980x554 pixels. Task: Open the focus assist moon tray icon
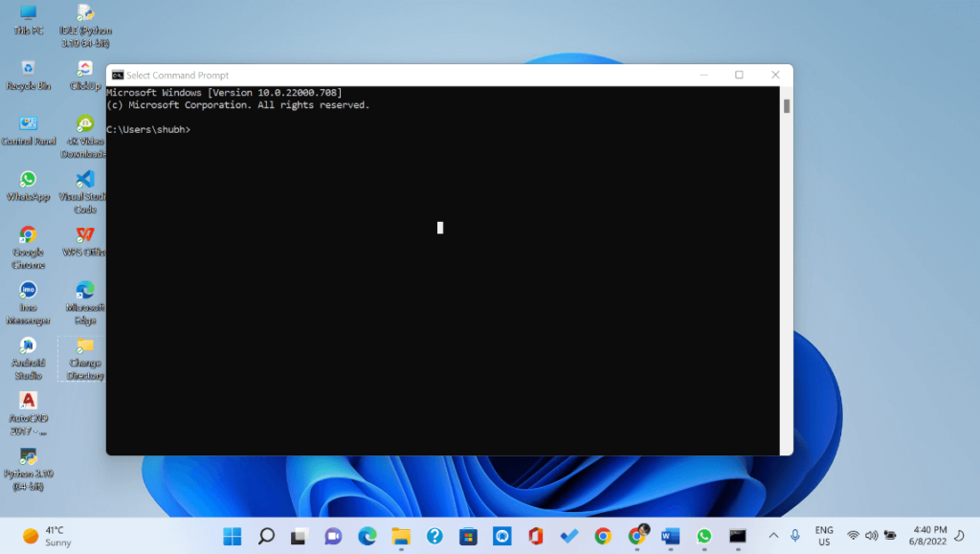pyautogui.click(x=959, y=536)
